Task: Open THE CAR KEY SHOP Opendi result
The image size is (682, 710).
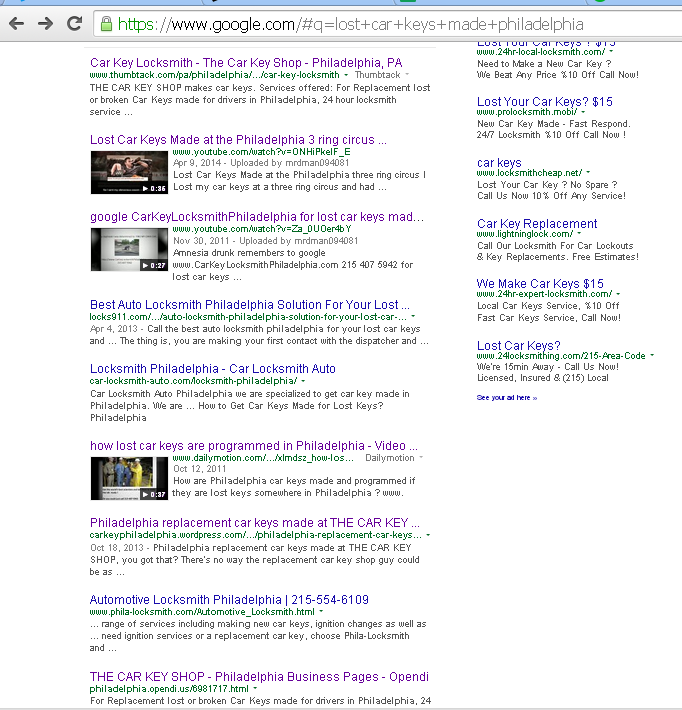Action: tap(259, 676)
